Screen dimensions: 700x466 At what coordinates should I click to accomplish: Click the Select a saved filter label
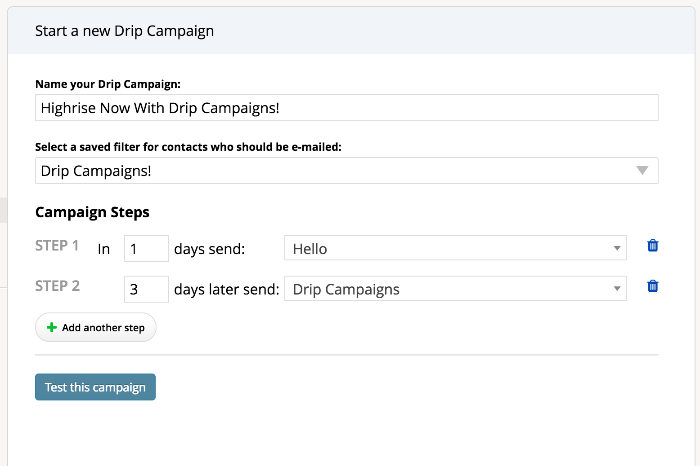pyautogui.click(x=188, y=147)
